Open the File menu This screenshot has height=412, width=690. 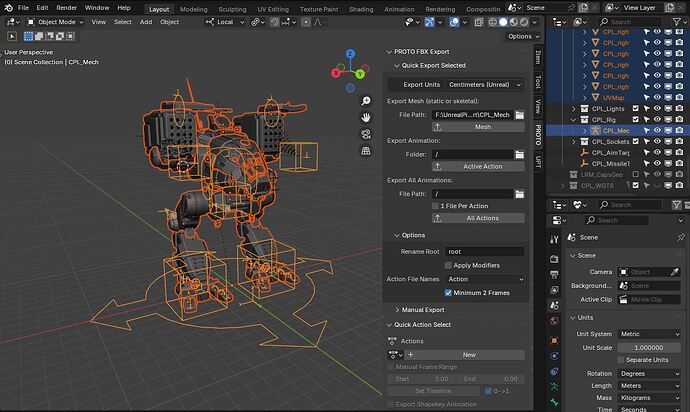click(x=23, y=8)
